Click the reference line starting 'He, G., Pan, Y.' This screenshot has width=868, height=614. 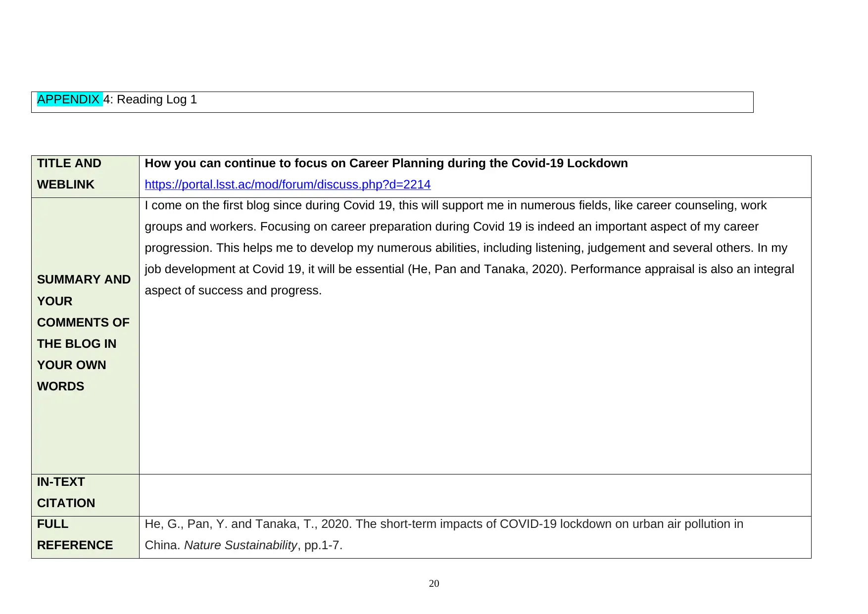pos(444,524)
